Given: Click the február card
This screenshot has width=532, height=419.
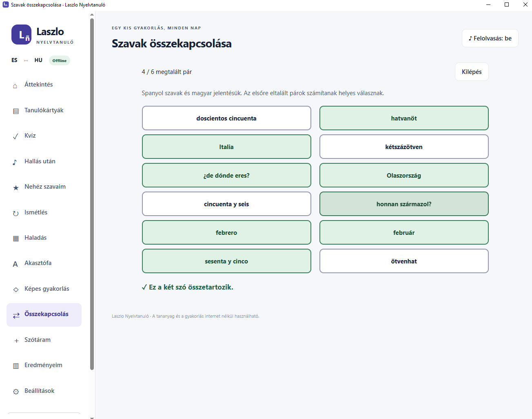Looking at the screenshot, I should click(x=404, y=232).
